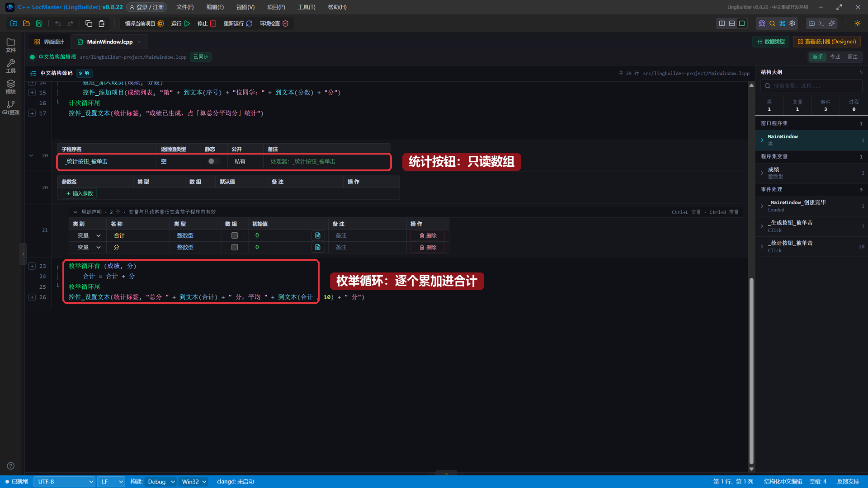Click 查看设计器 (Designer) button
This screenshot has height=488, width=868.
pos(826,42)
